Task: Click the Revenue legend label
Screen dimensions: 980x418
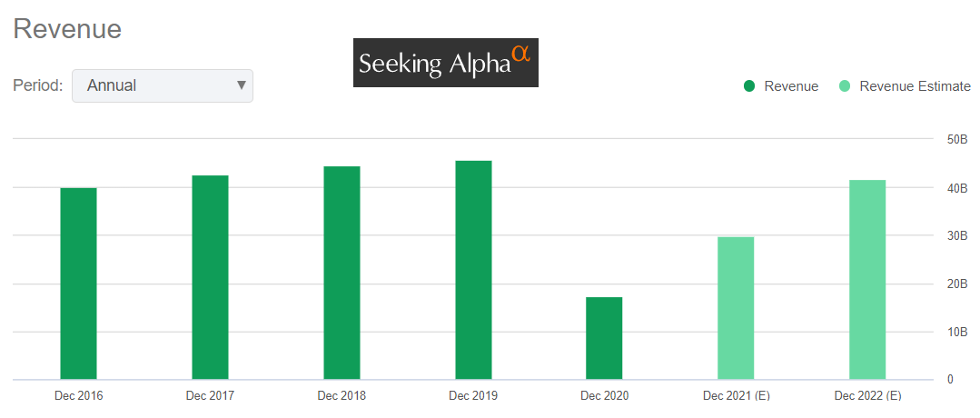Action: [x=791, y=86]
